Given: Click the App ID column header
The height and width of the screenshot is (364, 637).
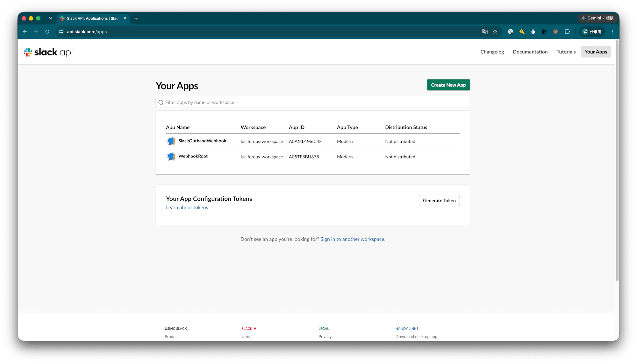Looking at the screenshot, I should pos(297,127).
